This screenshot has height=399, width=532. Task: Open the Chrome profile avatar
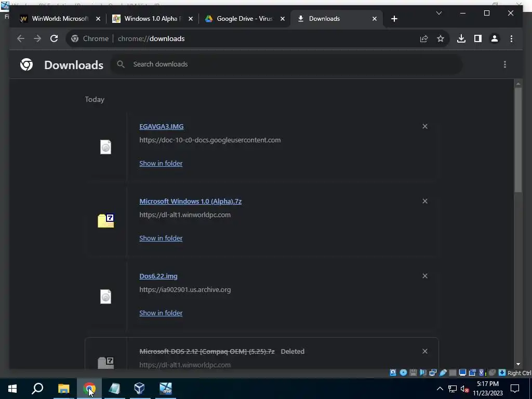coord(495,38)
